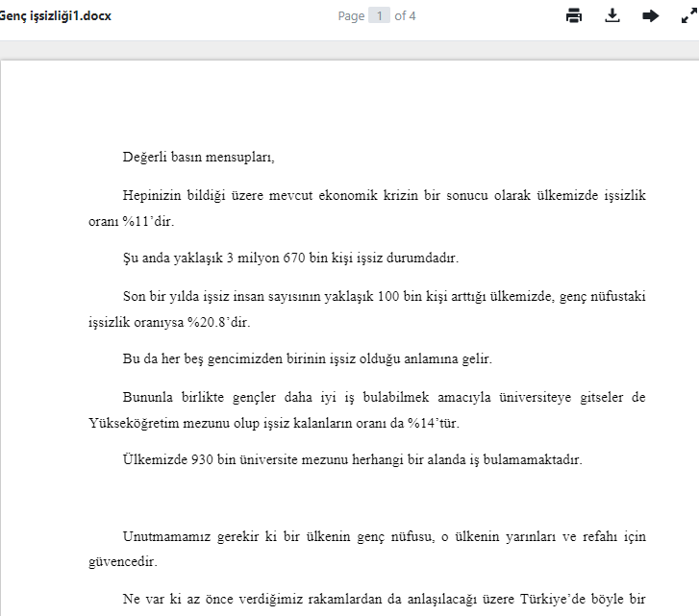Click the line starting 'Ne var ki az önce'
The width and height of the screenshot is (699, 616).
click(384, 599)
